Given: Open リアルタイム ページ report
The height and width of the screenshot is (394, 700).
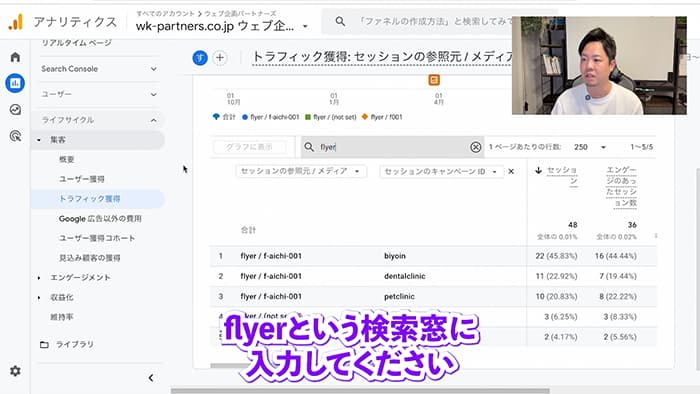Looking at the screenshot, I should tap(76, 43).
